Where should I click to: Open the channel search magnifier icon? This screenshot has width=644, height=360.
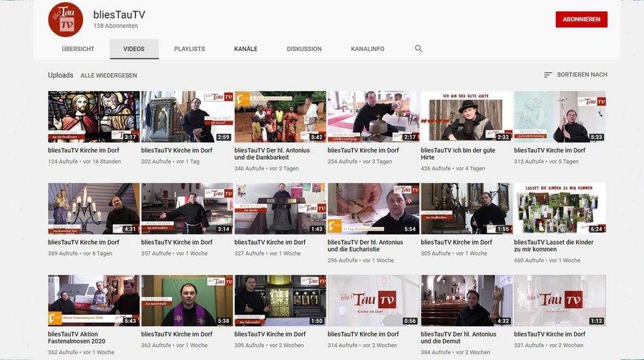[419, 49]
